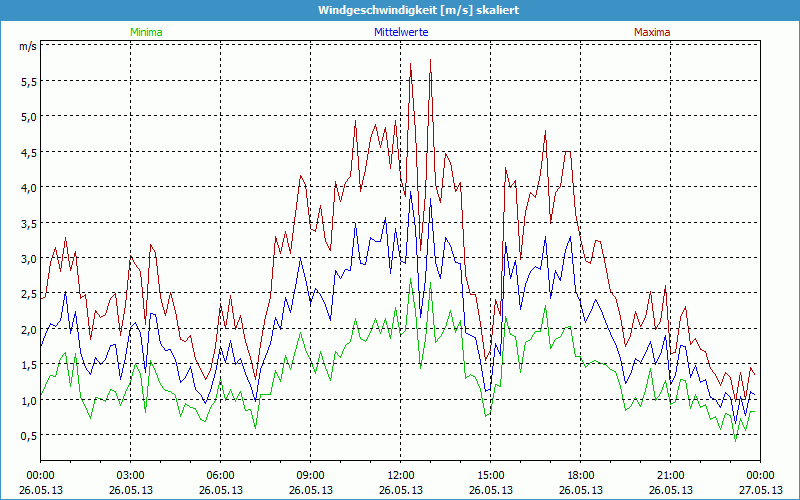Click the 15:00 time axis label

coord(491,476)
